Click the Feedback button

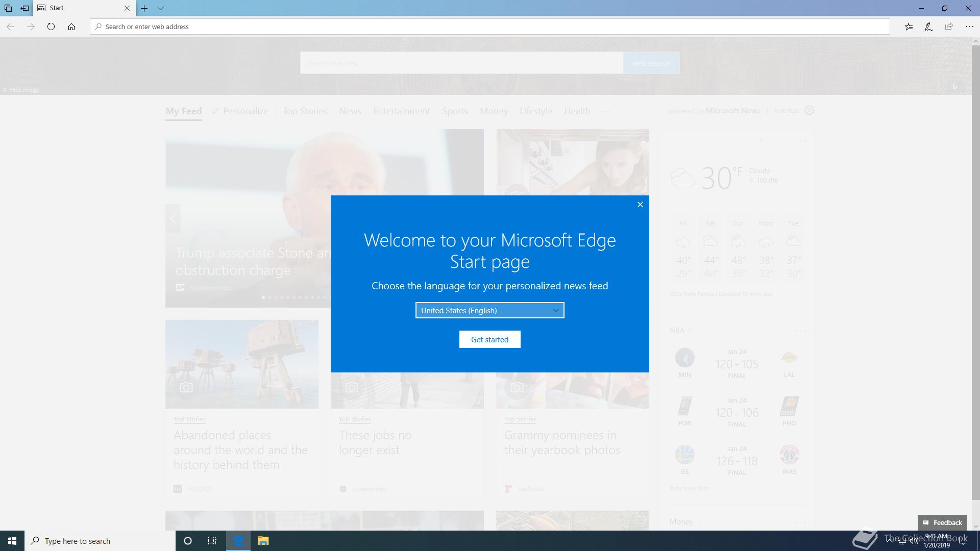pyautogui.click(x=942, y=522)
